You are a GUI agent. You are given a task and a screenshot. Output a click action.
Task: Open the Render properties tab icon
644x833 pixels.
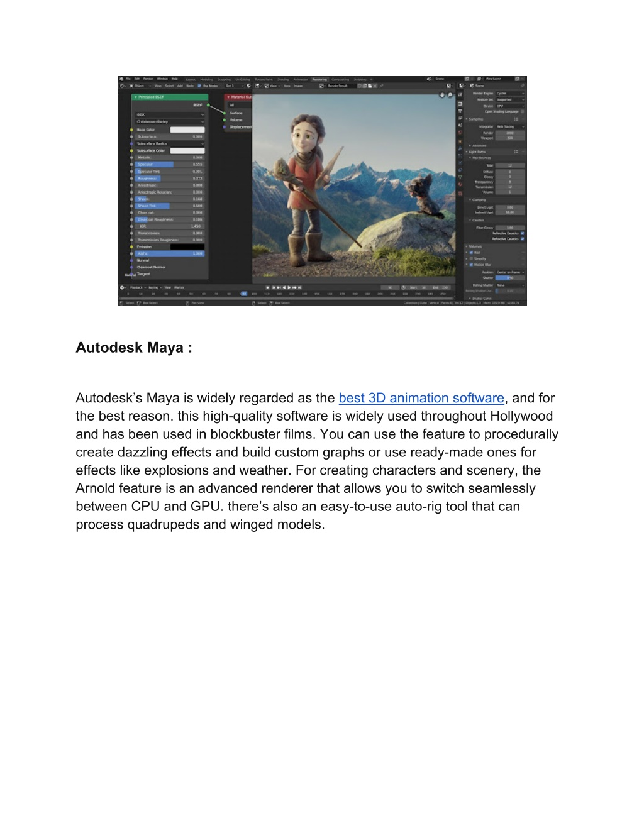click(460, 104)
